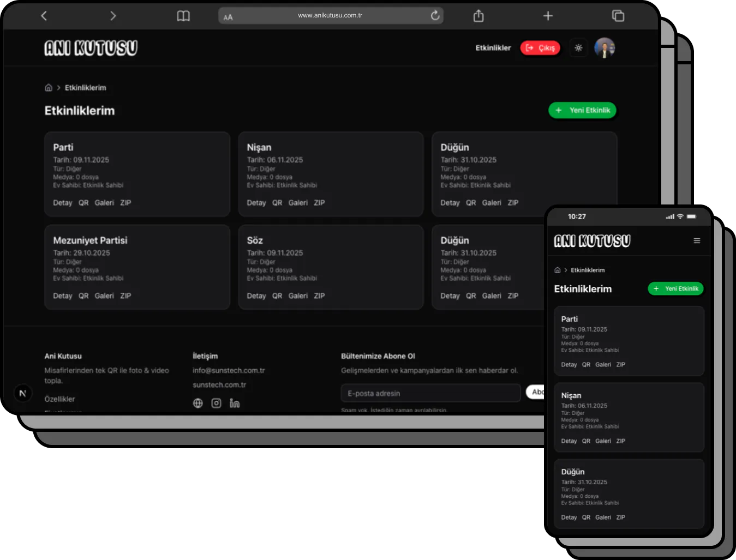Open Etkinlikler in tablet navigation

tap(493, 48)
